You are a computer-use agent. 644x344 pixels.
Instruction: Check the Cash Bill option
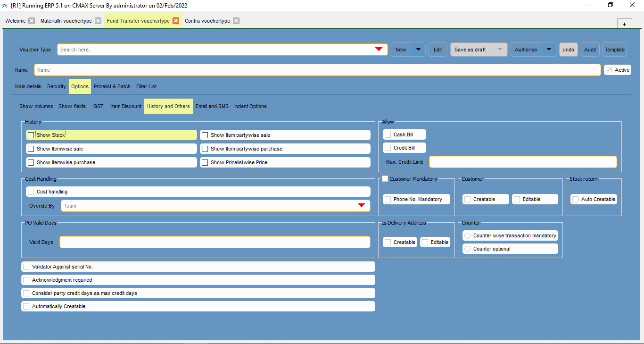[388, 135]
